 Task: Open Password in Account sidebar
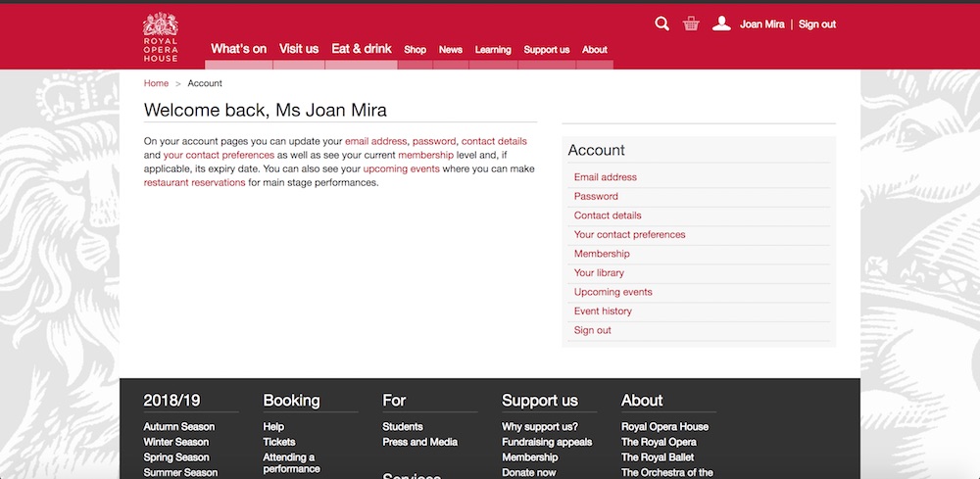tap(596, 196)
